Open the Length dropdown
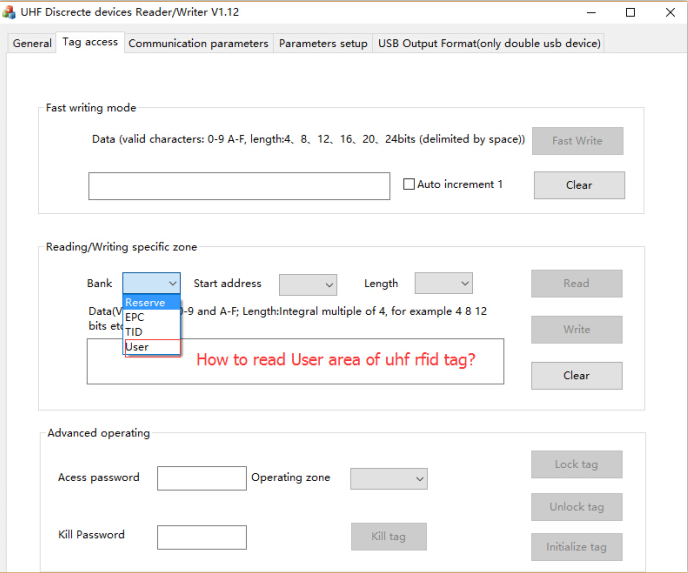This screenshot has width=688, height=573. click(x=443, y=284)
